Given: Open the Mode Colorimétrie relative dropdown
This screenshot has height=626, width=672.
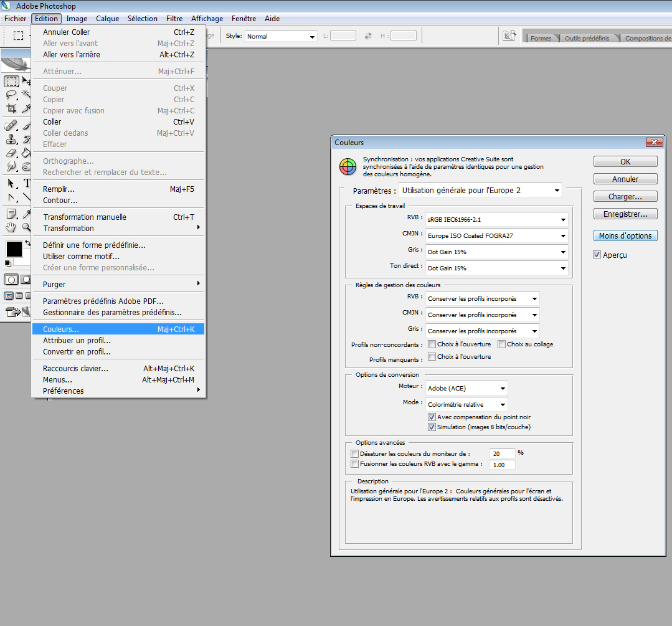Looking at the screenshot, I should click(466, 405).
